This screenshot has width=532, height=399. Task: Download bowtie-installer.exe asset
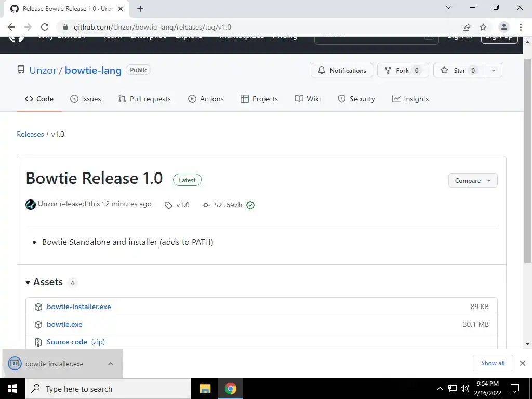[79, 307]
